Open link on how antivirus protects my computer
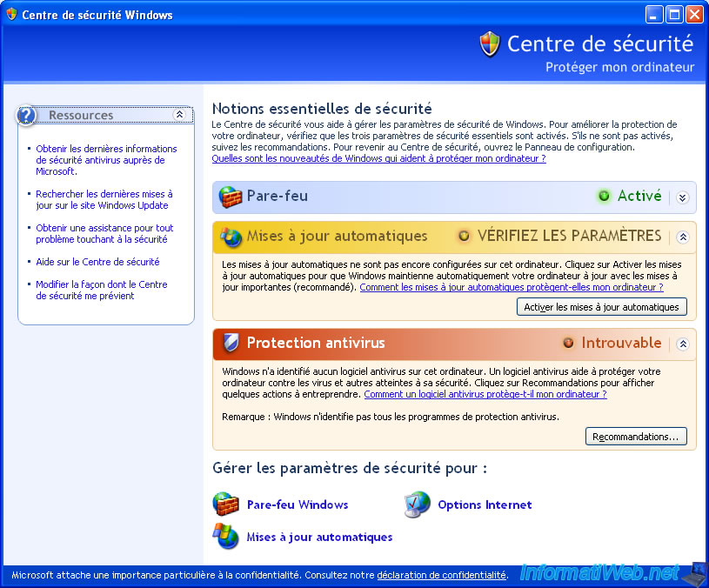This screenshot has height=588, width=709. pos(485,394)
